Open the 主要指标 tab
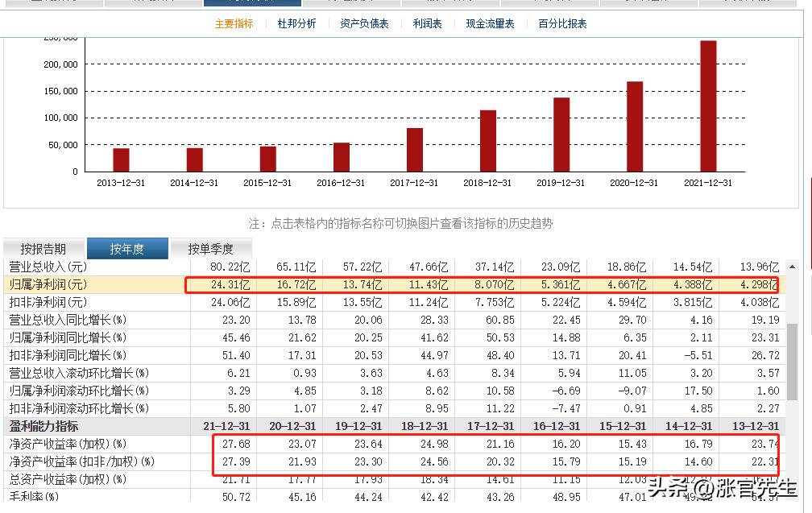 click(x=234, y=24)
